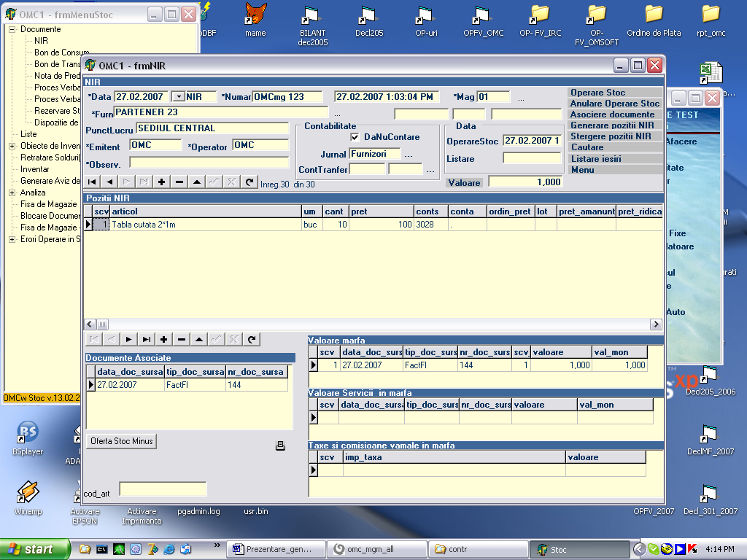Delete NIR record with top minus button
Image resolution: width=747 pixels, height=560 pixels.
click(x=179, y=182)
